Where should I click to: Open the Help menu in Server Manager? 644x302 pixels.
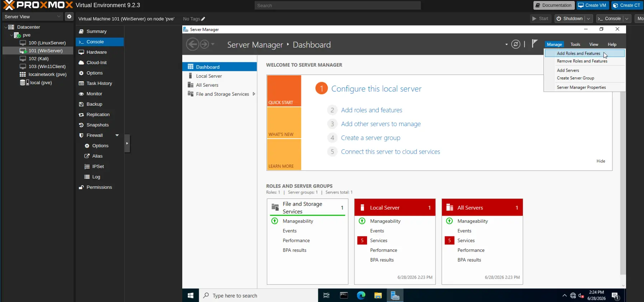pyautogui.click(x=612, y=44)
